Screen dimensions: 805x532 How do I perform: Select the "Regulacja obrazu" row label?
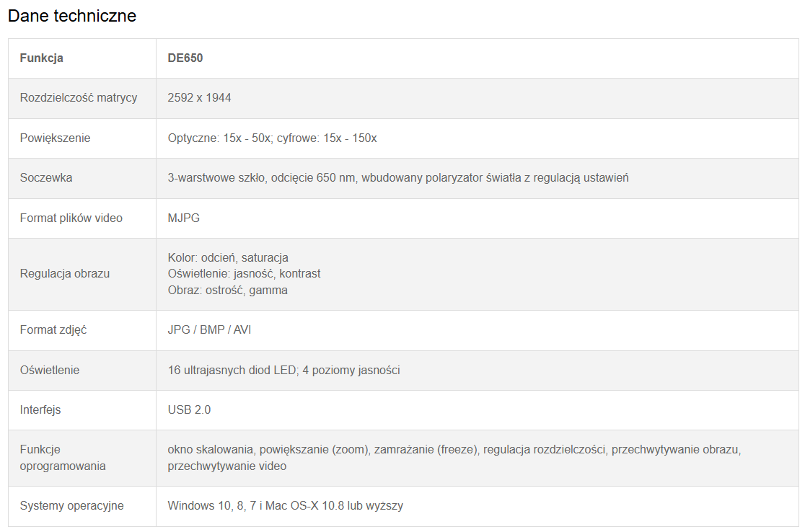65,274
